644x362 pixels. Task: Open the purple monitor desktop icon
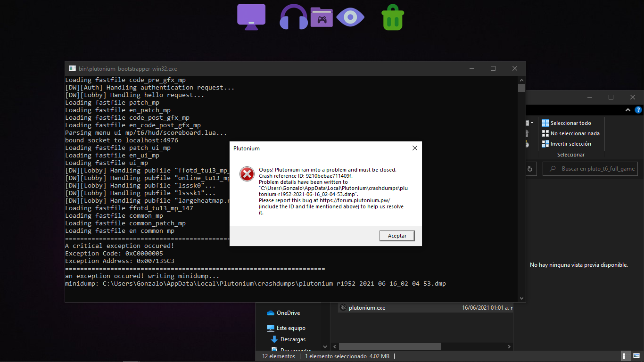click(x=251, y=17)
